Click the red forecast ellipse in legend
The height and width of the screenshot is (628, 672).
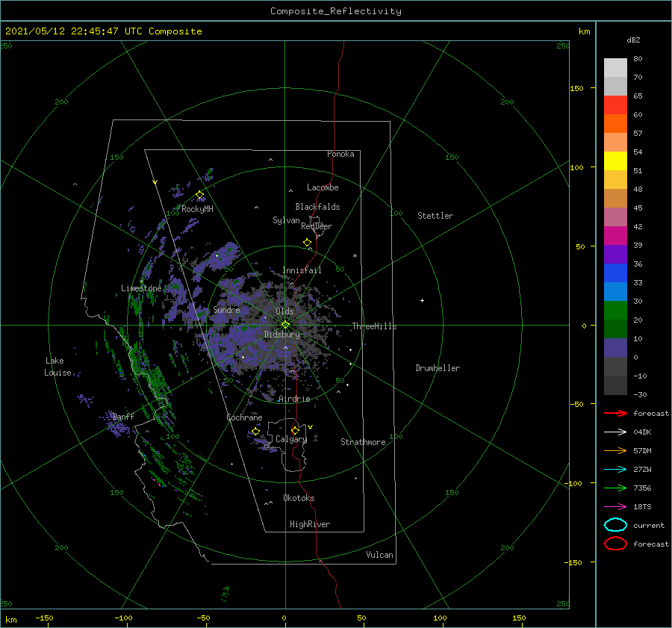(615, 544)
